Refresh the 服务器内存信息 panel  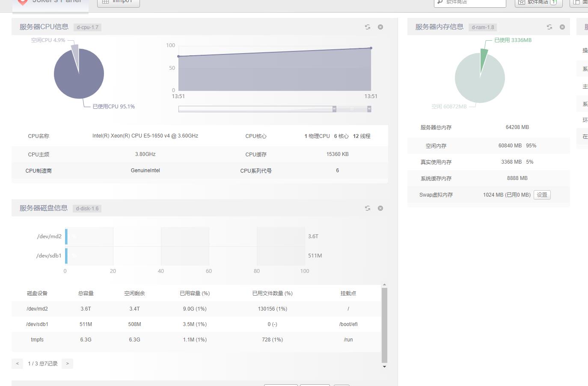549,27
